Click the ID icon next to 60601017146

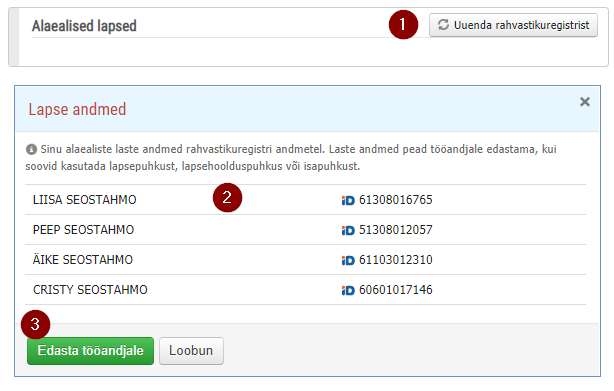[x=348, y=290]
